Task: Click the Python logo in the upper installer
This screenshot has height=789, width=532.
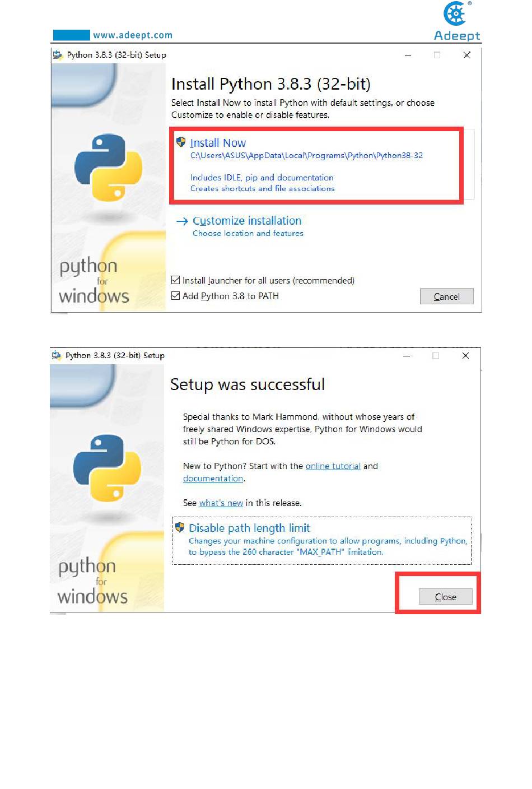Action: [108, 168]
